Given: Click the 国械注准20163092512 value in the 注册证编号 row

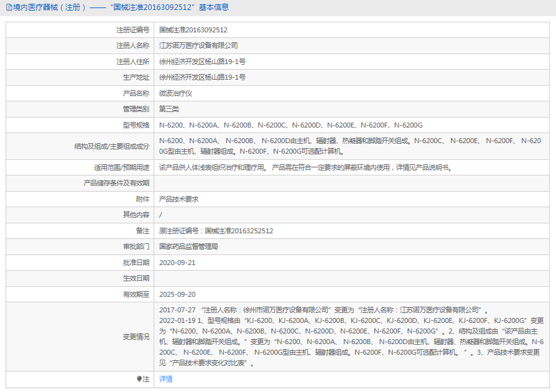Looking at the screenshot, I should (193, 30).
